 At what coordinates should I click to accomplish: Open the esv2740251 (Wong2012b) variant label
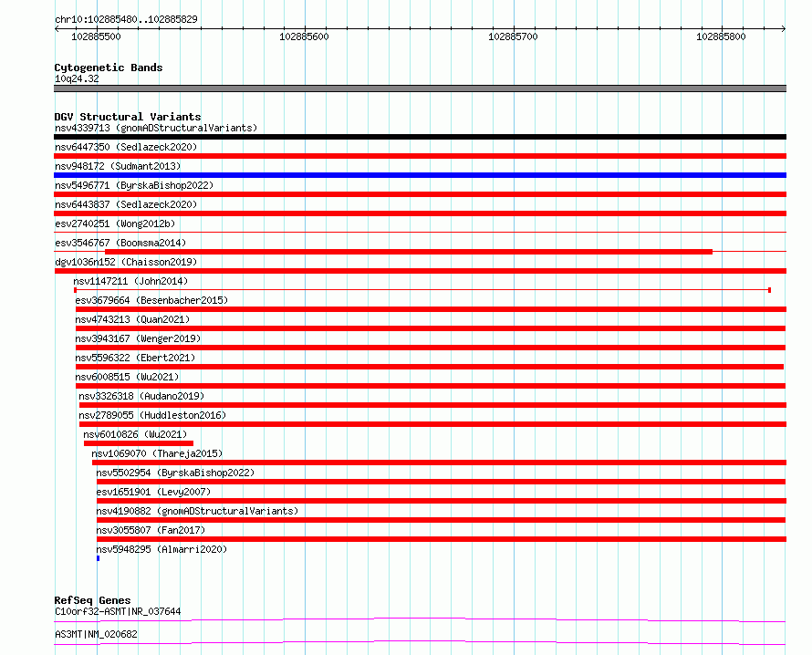click(x=115, y=224)
